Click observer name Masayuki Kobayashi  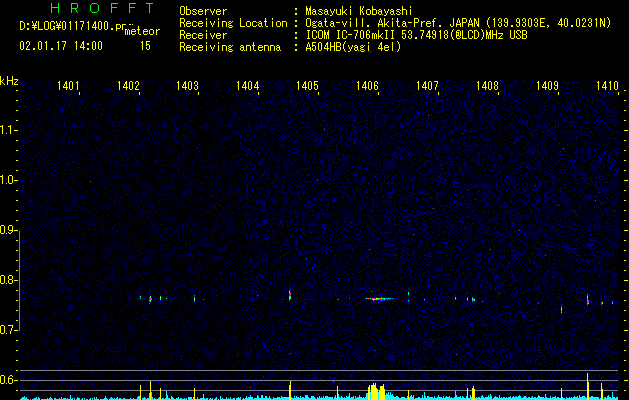tap(359, 11)
